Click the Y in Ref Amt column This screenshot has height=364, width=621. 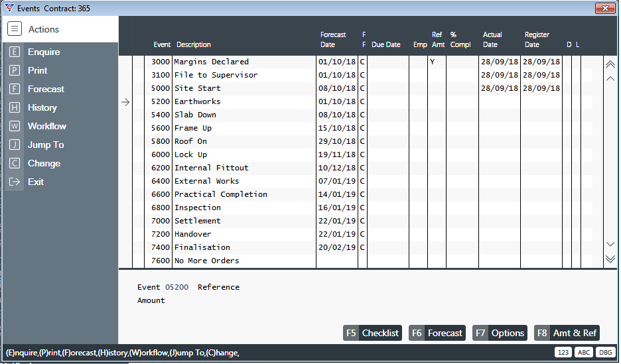click(433, 62)
